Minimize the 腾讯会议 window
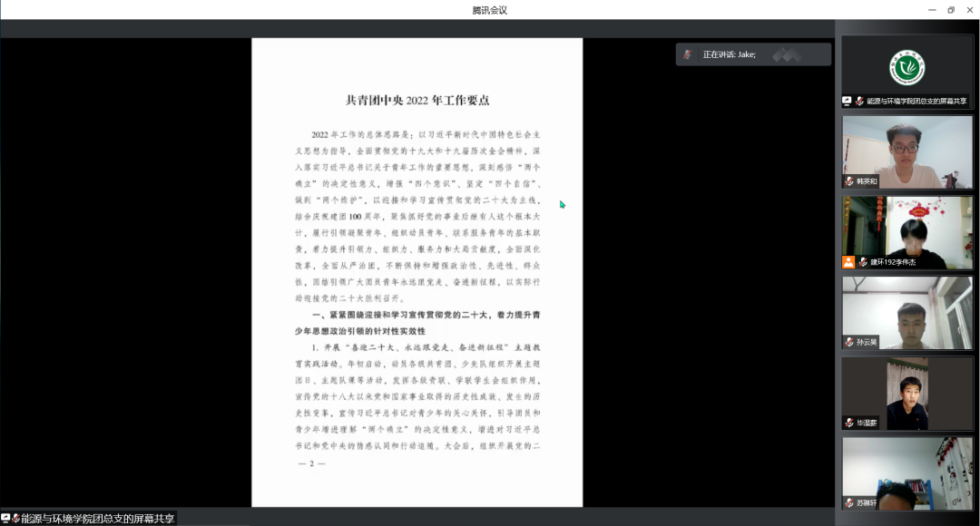Screen dimensions: 980x526 tap(929, 10)
